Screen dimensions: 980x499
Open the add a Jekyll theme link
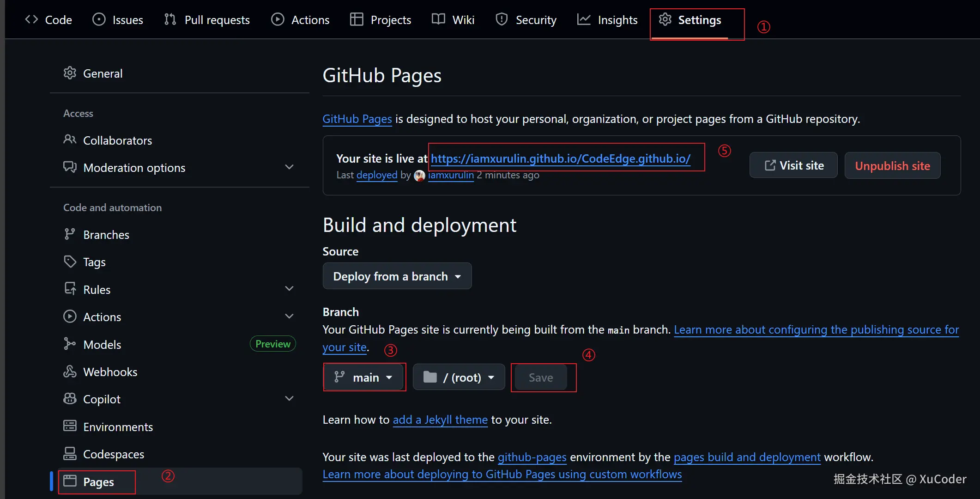[x=440, y=420]
